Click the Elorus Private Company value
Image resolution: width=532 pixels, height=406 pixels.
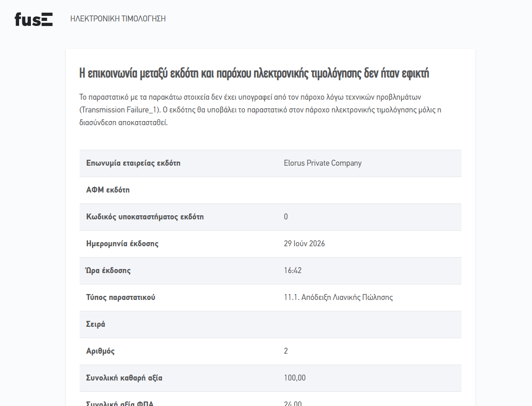(323, 163)
